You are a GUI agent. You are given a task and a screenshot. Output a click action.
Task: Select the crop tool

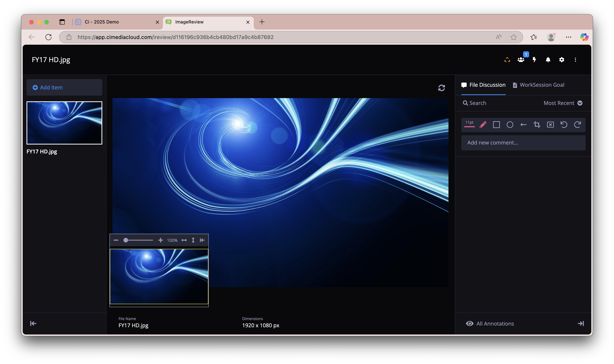[537, 125]
